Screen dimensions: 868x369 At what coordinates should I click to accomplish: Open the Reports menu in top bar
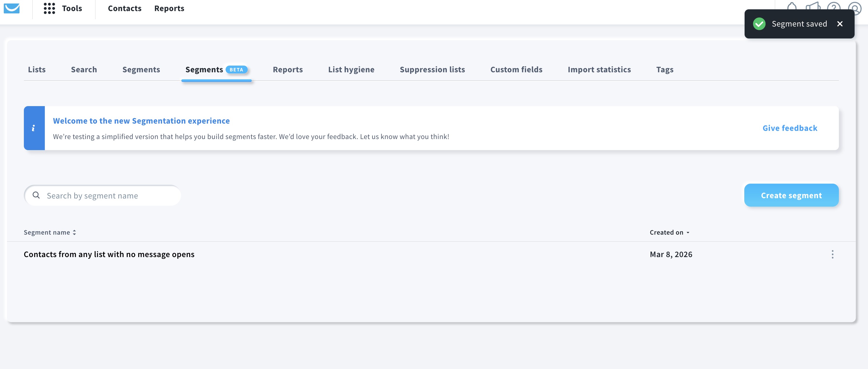(169, 8)
